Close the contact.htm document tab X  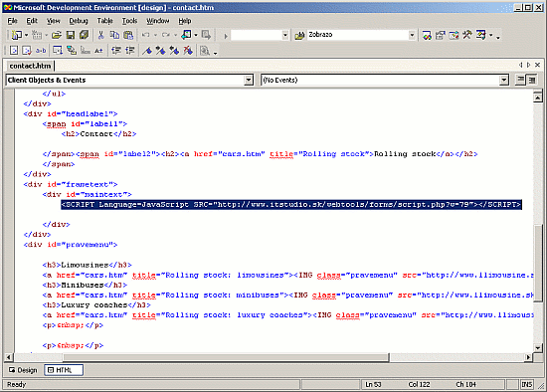(x=538, y=65)
